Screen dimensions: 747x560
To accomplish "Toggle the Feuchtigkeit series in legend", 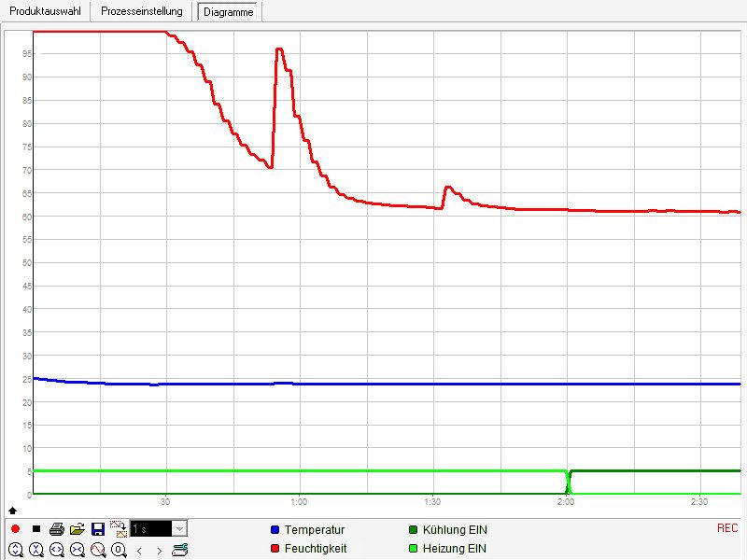I will [315, 549].
